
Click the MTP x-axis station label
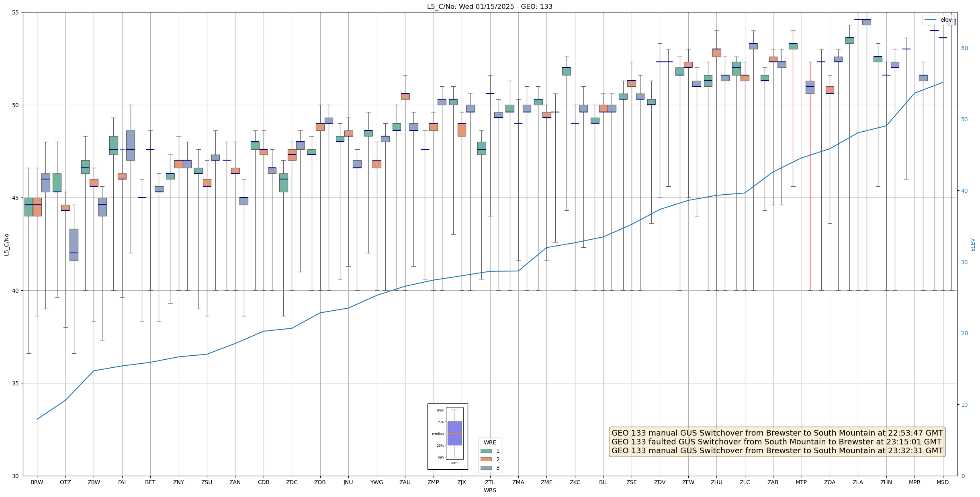click(x=801, y=482)
